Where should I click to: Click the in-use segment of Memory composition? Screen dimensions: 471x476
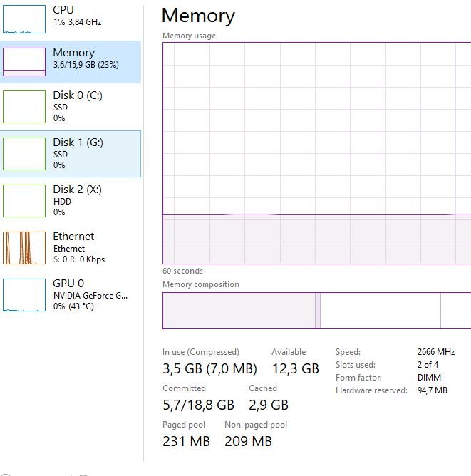[x=239, y=311]
